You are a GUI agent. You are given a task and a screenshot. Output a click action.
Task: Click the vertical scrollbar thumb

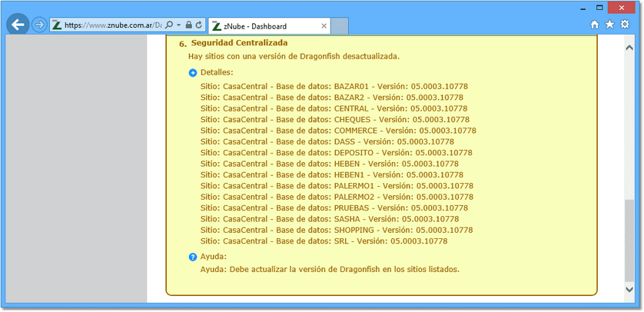629,240
